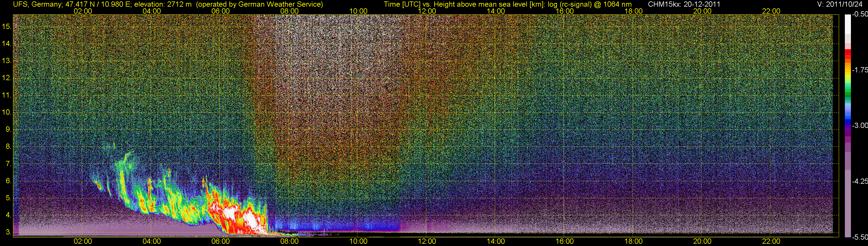Click the 08:00 label on the bottom time axis

pos(289,241)
